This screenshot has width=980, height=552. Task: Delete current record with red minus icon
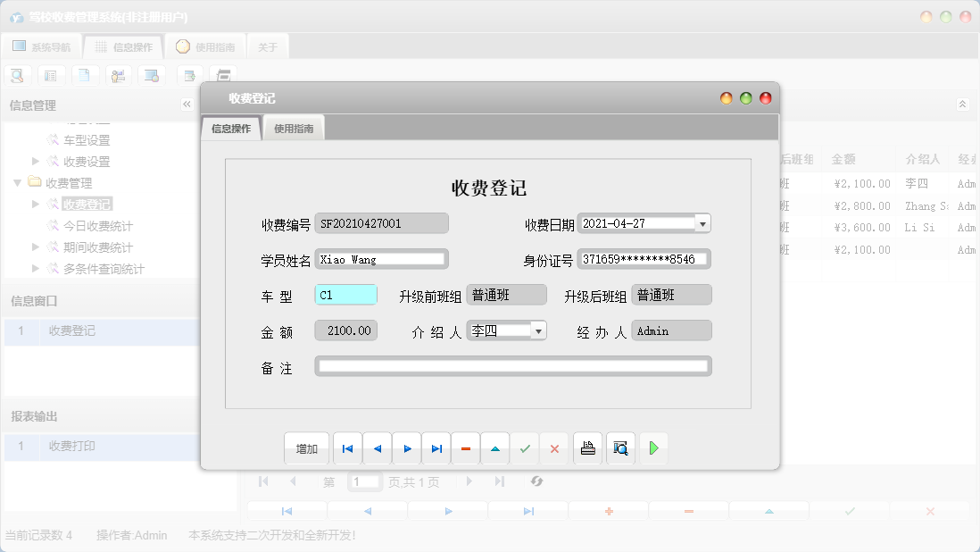(466, 448)
